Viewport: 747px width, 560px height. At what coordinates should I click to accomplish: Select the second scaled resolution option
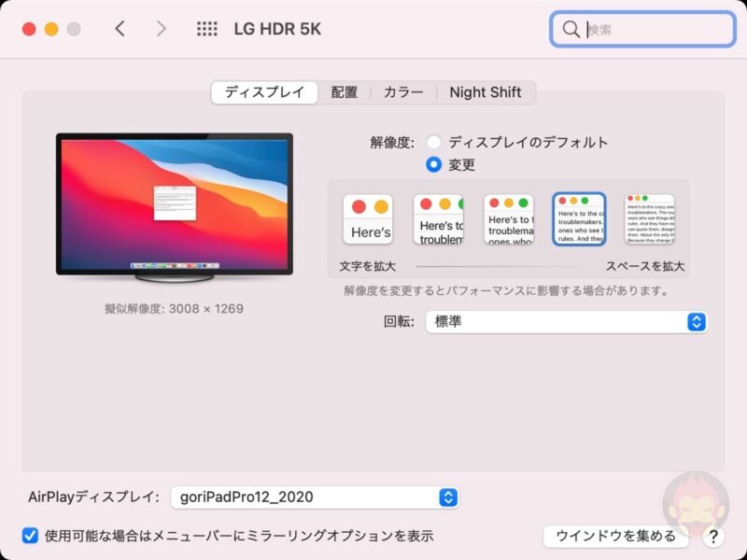tap(439, 217)
